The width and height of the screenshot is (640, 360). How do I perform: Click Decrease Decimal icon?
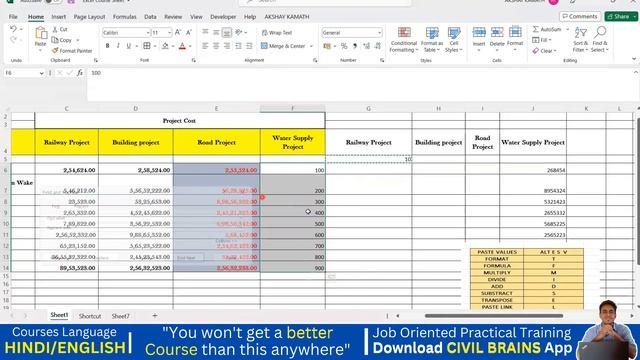coord(378,46)
